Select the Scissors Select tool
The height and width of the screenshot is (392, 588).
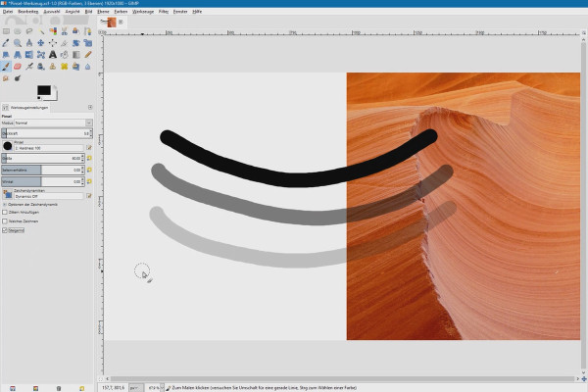pyautogui.click(x=65, y=31)
